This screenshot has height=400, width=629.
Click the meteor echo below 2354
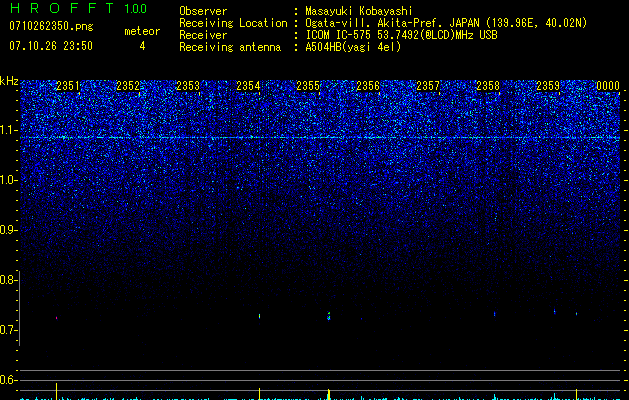pos(260,316)
